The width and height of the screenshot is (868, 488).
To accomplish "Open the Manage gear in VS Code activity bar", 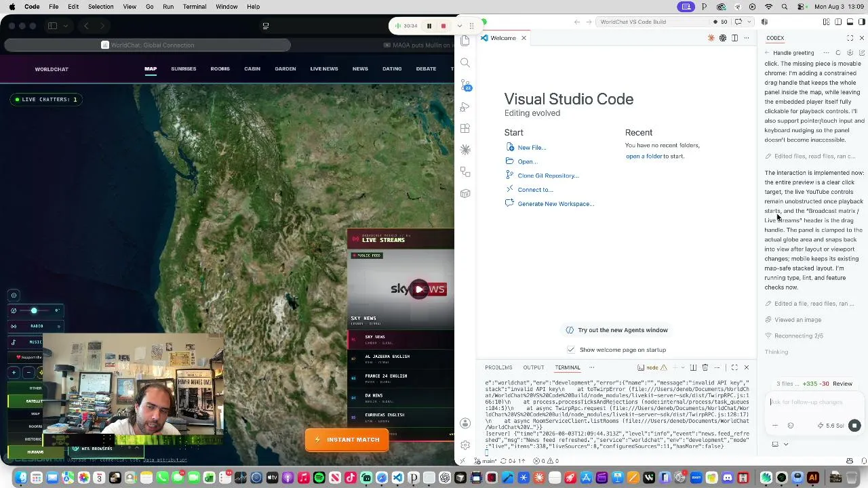I will click(465, 445).
